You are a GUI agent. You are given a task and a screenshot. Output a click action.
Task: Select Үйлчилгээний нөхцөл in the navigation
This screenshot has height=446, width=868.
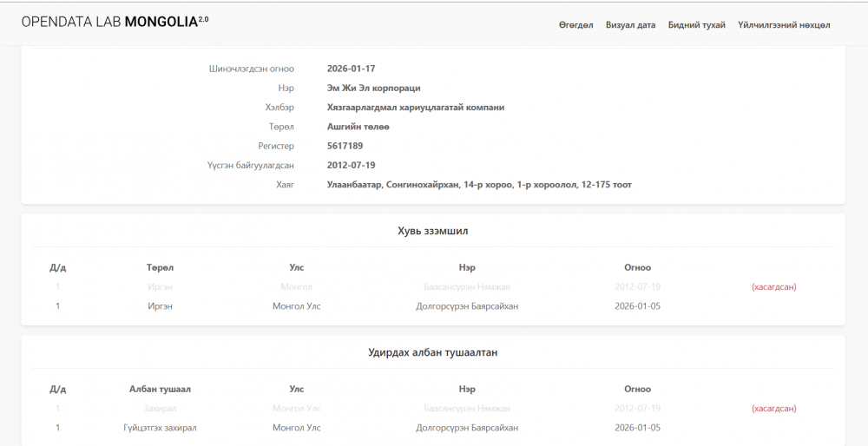tap(784, 25)
